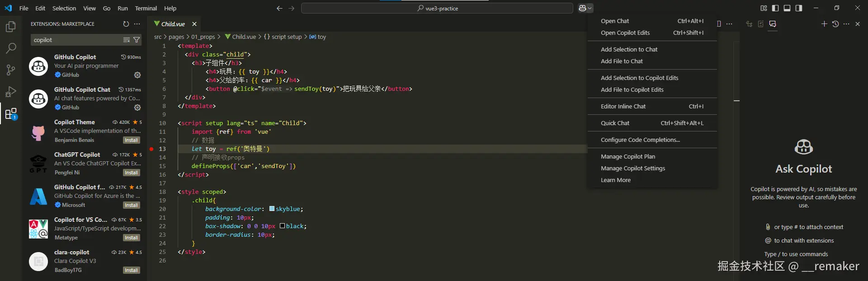Toggle the secondary side bar layout button
Viewport: 868px width, 281px height.
tap(799, 8)
